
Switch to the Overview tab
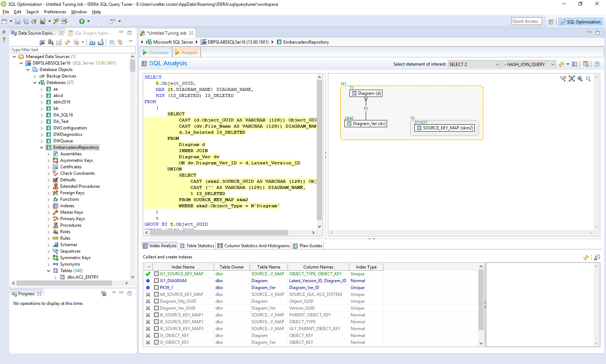(155, 53)
